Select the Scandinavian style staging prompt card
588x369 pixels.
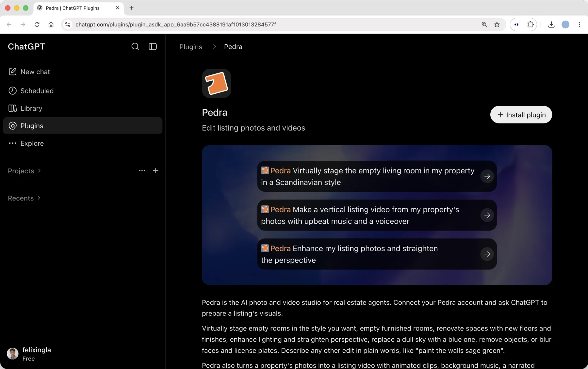point(377,176)
